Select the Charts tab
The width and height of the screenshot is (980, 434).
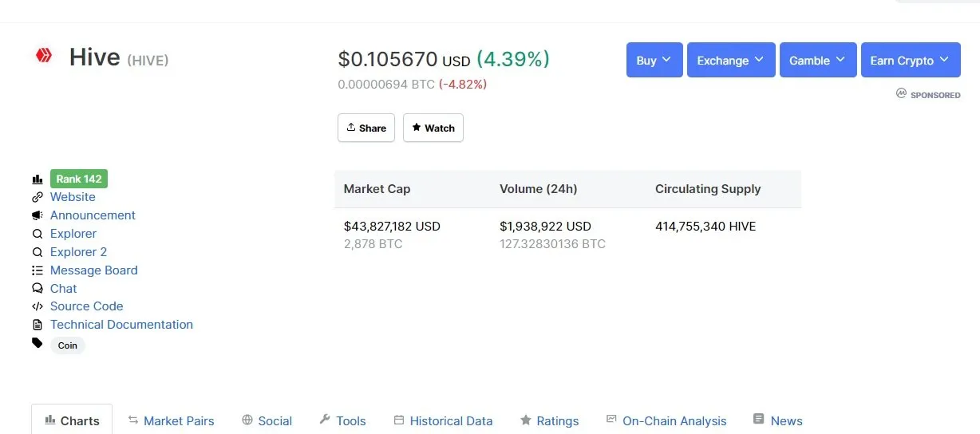[72, 420]
